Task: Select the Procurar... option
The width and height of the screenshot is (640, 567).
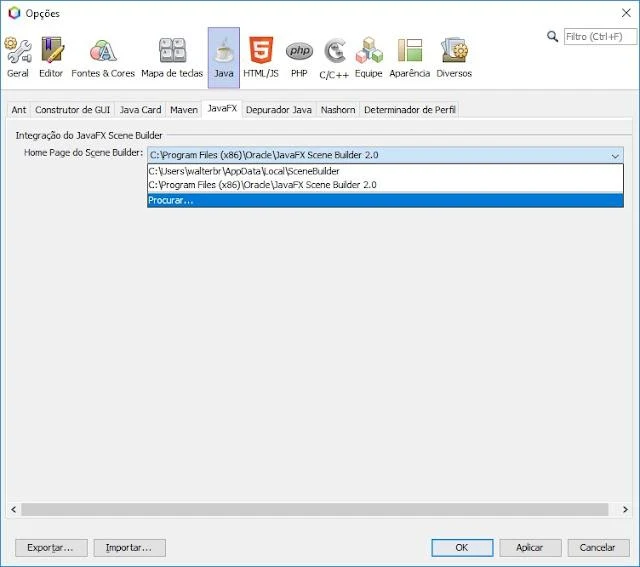Action: [385, 200]
